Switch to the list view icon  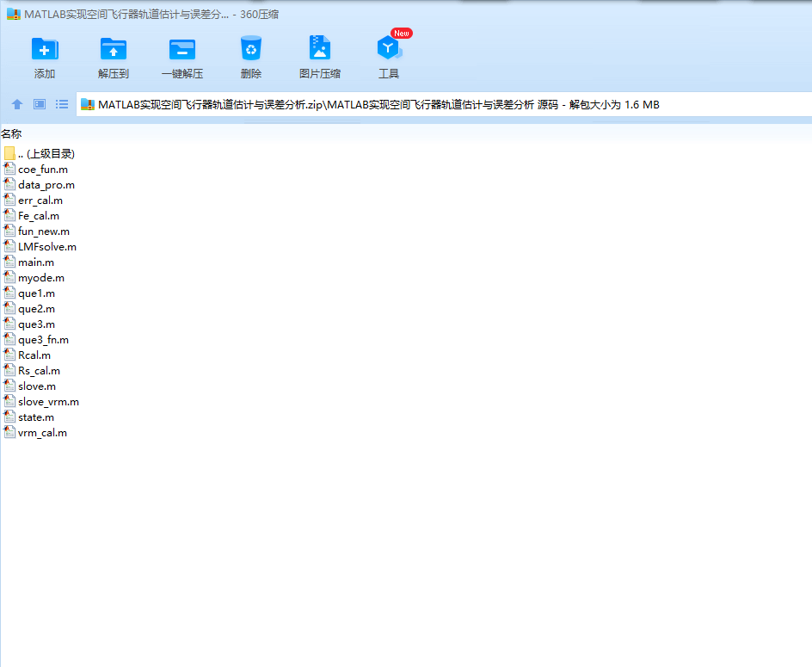(62, 104)
